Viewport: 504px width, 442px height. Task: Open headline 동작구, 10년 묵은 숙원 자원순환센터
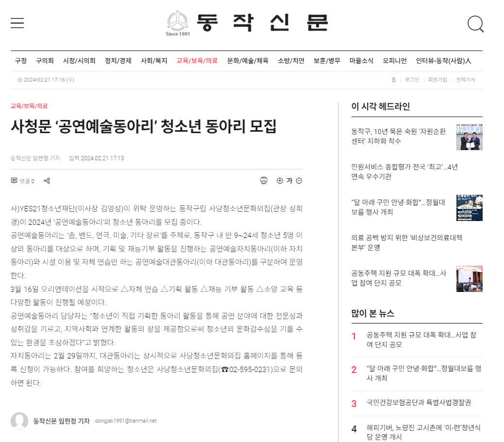(x=399, y=136)
